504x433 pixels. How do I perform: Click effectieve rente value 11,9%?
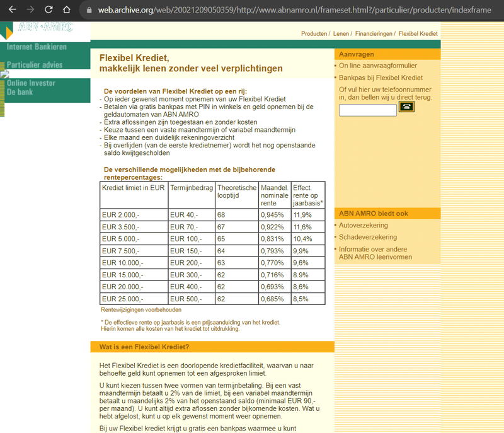[x=308, y=215]
